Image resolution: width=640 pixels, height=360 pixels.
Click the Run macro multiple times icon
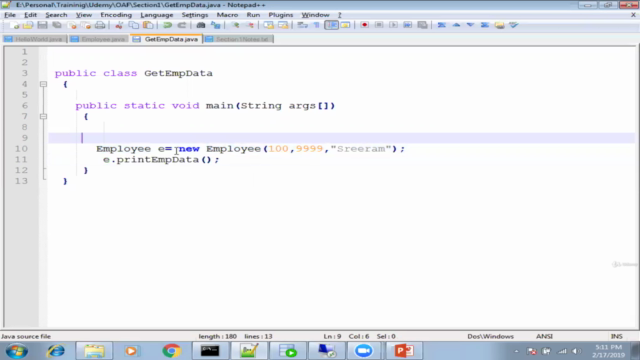point(407,25)
